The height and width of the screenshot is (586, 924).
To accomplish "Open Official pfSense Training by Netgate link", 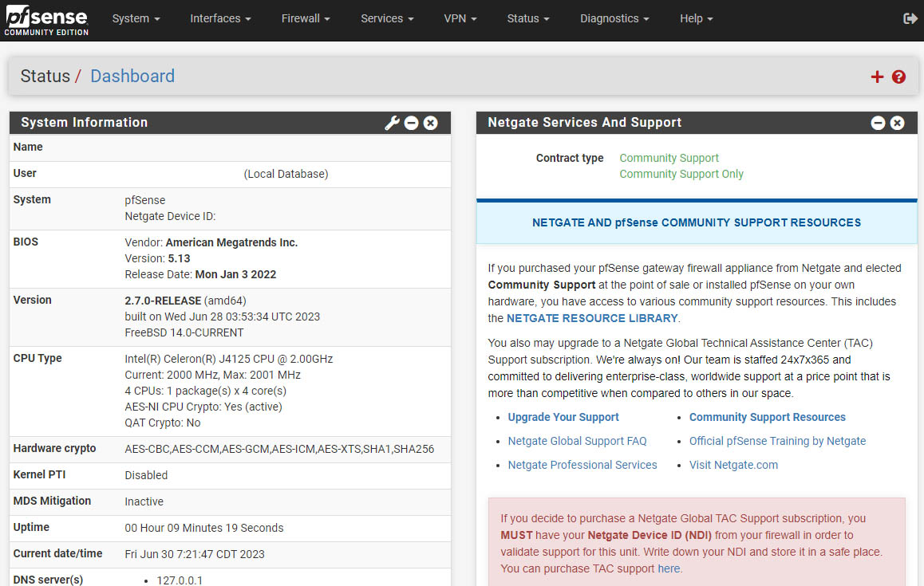I will (777, 441).
